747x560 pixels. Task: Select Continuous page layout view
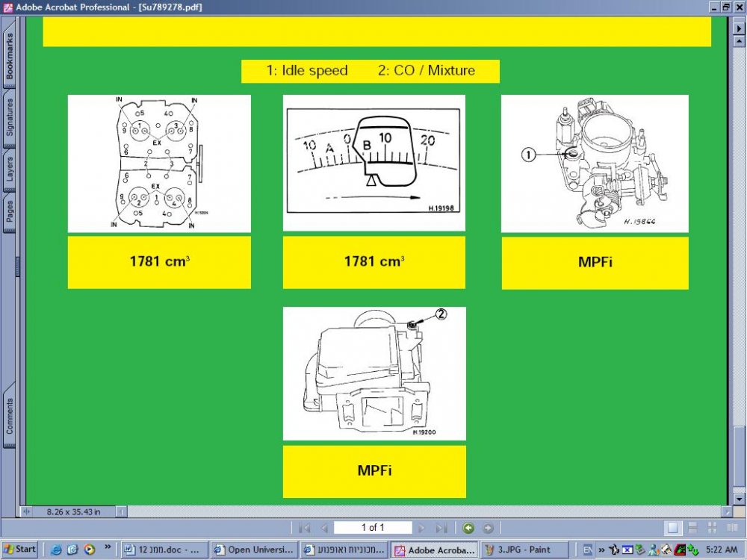click(x=692, y=528)
